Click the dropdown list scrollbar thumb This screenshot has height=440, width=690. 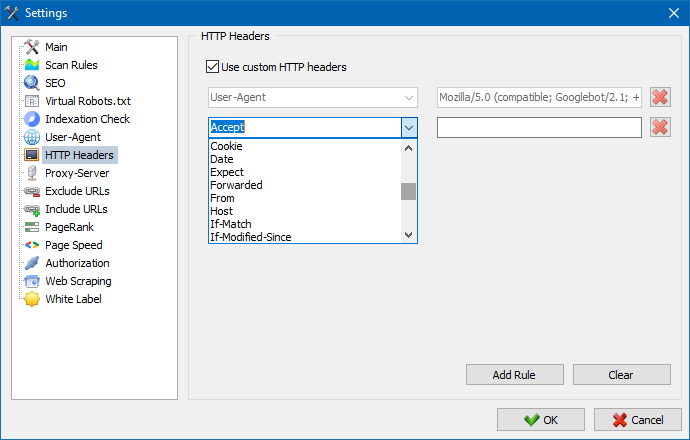(x=408, y=191)
